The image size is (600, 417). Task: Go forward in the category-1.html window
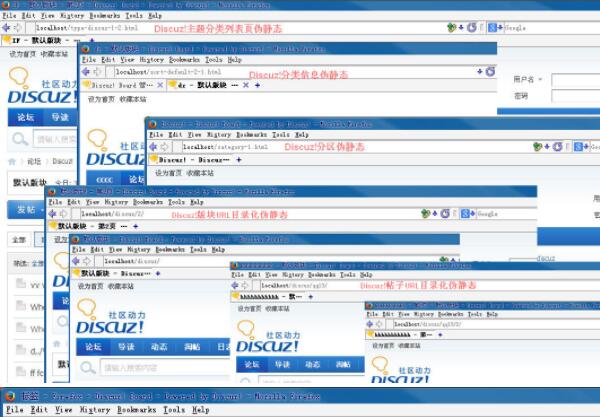tap(165, 147)
